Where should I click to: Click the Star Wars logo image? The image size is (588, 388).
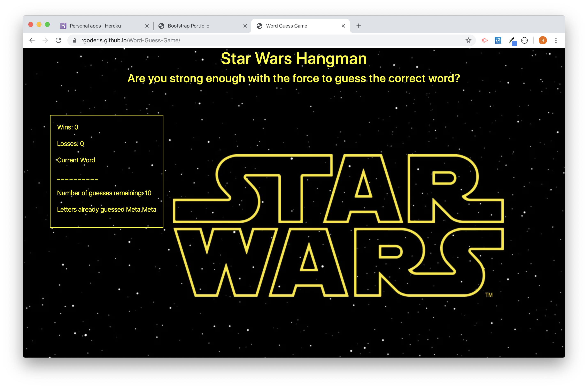pyautogui.click(x=338, y=226)
